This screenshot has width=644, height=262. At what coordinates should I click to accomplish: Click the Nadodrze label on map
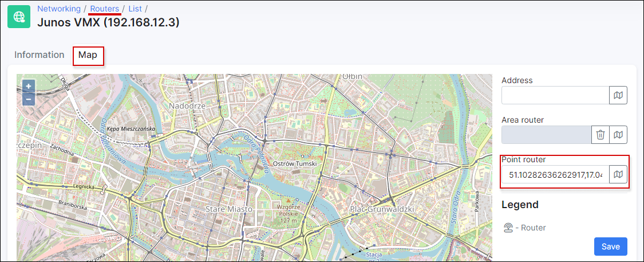(x=187, y=106)
